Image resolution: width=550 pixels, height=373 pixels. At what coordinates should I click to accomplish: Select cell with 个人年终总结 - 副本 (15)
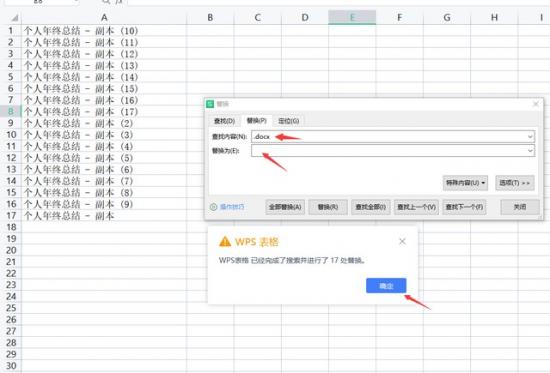coord(104,89)
